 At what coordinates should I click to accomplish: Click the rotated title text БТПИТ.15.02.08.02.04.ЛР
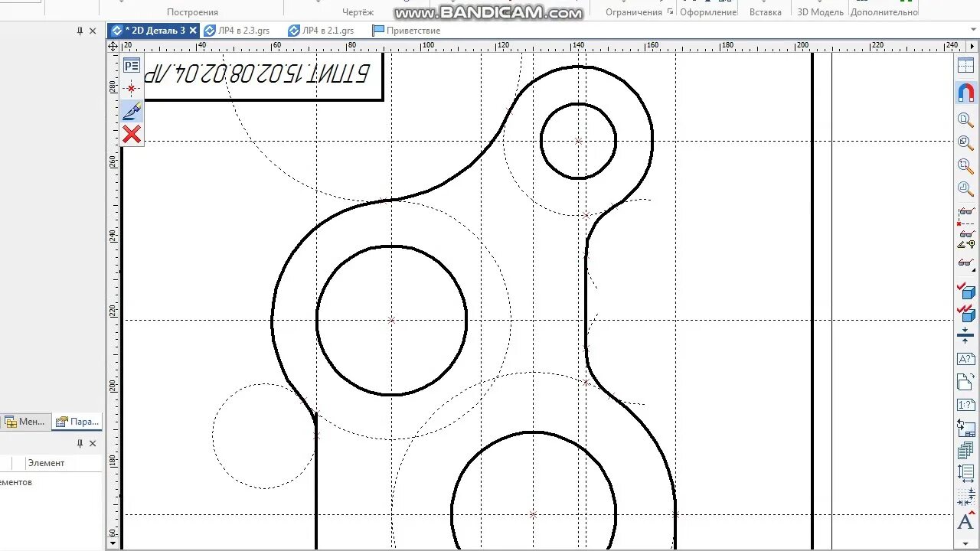[x=256, y=73]
